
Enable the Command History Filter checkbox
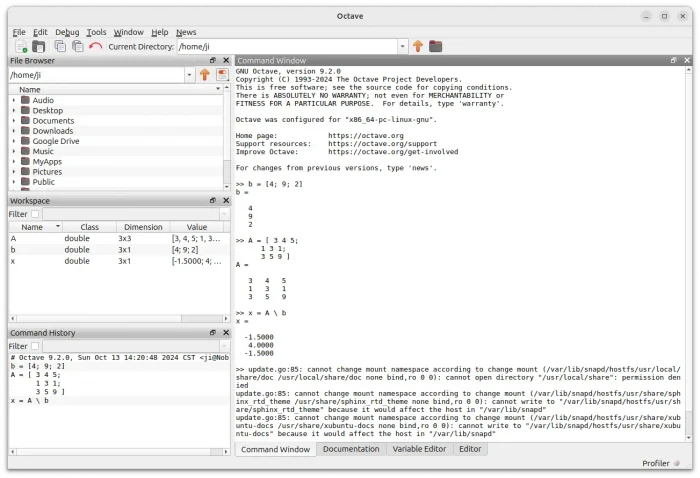35,346
